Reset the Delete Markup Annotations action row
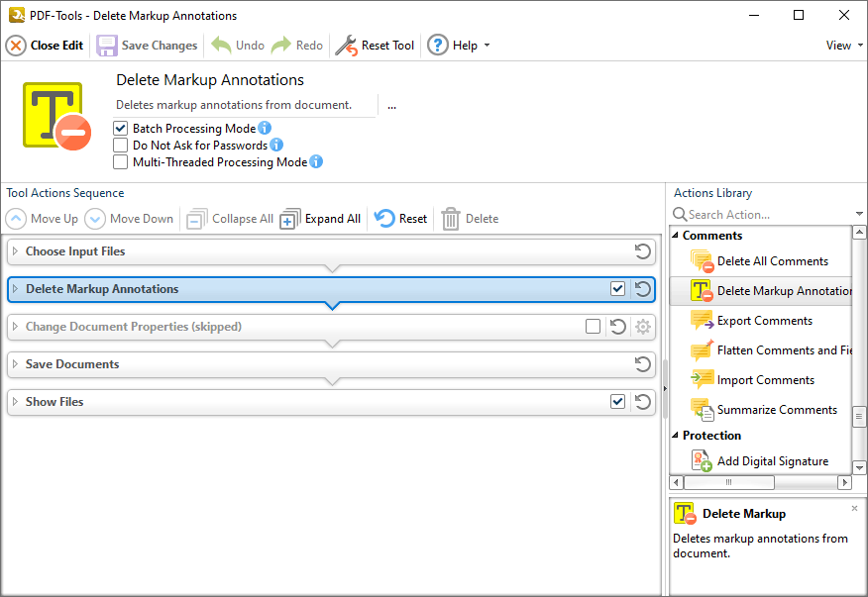The height and width of the screenshot is (597, 868). pos(642,289)
